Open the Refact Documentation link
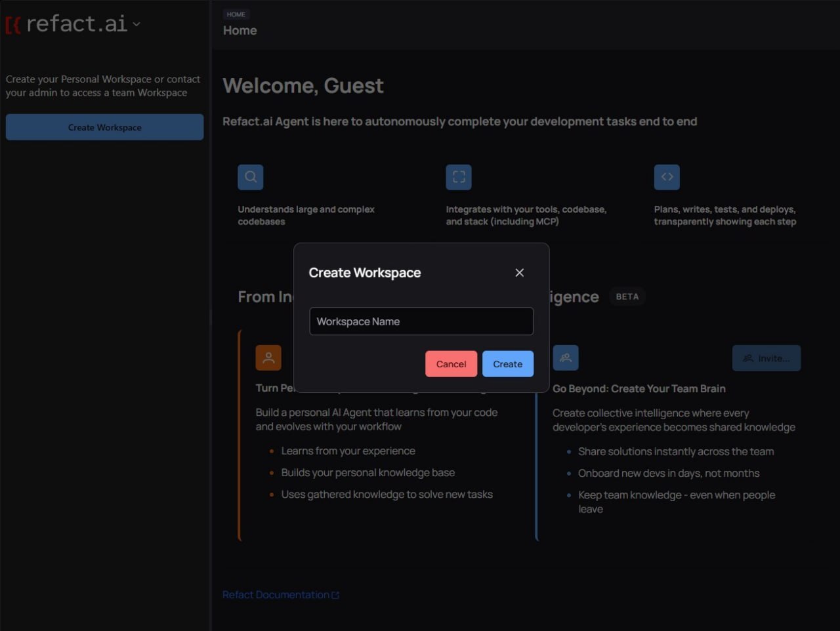The height and width of the screenshot is (631, 840). (x=281, y=595)
